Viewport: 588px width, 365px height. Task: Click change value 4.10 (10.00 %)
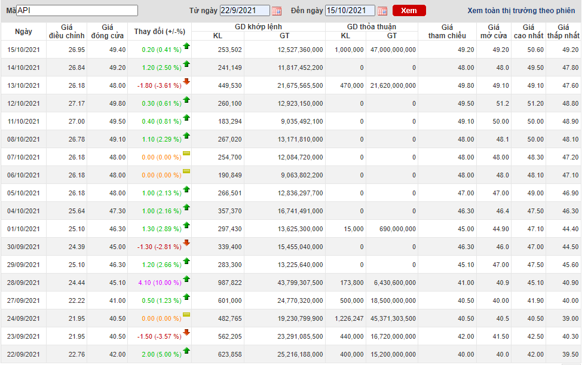pyautogui.click(x=160, y=283)
